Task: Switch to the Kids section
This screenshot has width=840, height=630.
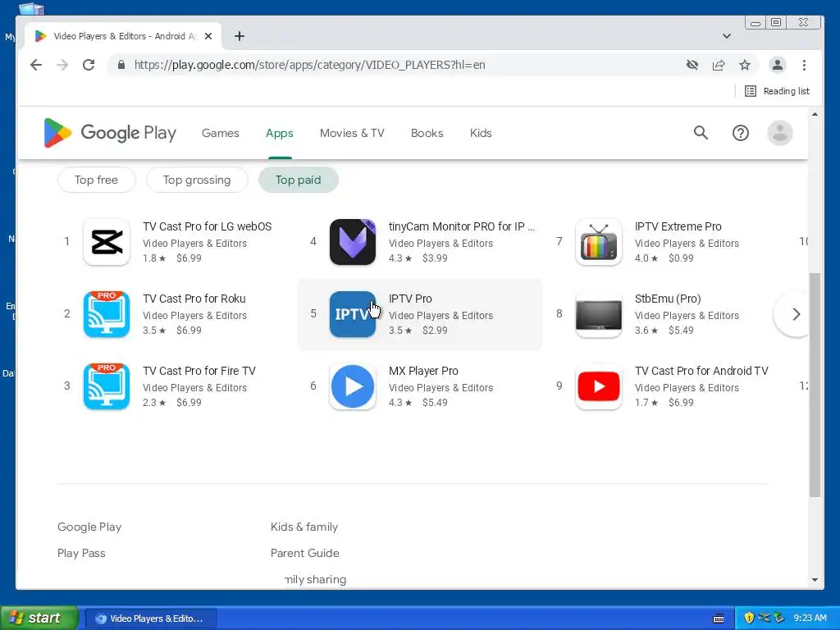Action: coord(481,133)
